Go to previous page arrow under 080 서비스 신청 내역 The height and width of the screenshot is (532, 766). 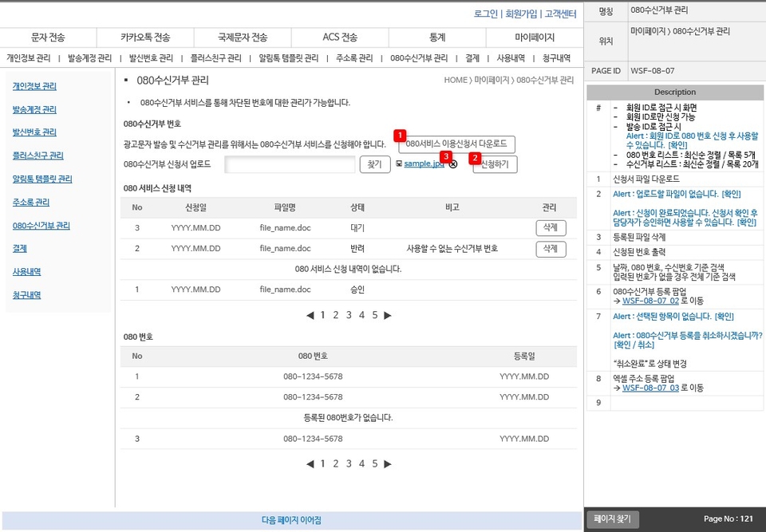[310, 315]
